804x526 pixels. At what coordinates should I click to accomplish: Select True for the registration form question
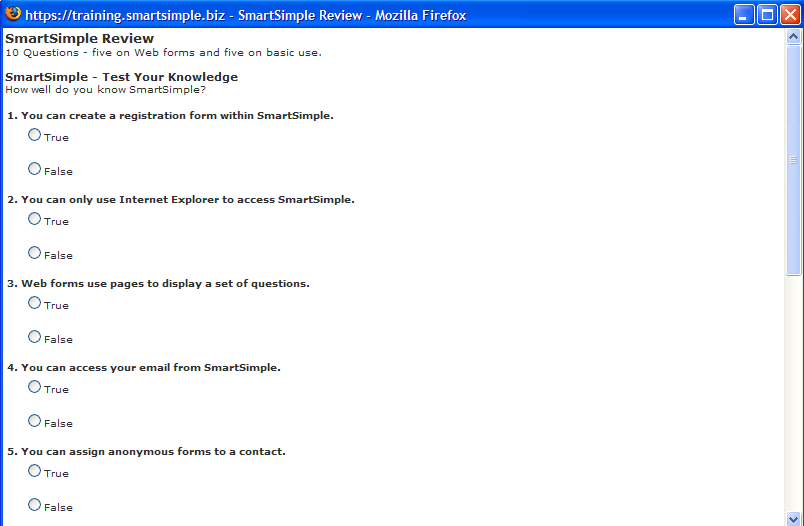coord(35,135)
